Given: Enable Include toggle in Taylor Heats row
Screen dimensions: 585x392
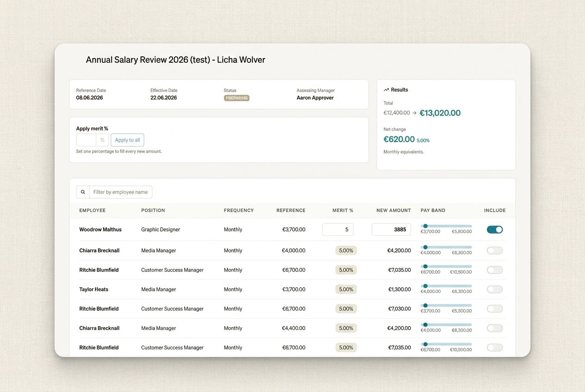Looking at the screenshot, I should (495, 289).
